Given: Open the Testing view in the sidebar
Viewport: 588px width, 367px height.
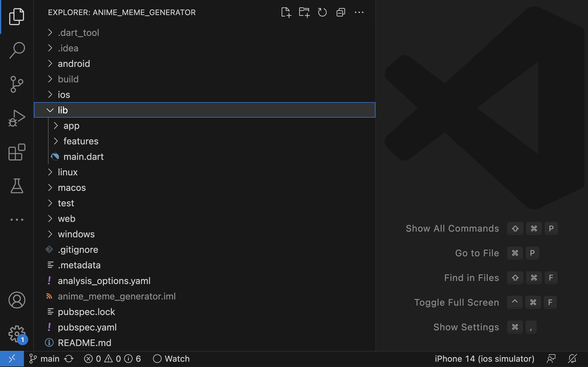Looking at the screenshot, I should [x=17, y=186].
